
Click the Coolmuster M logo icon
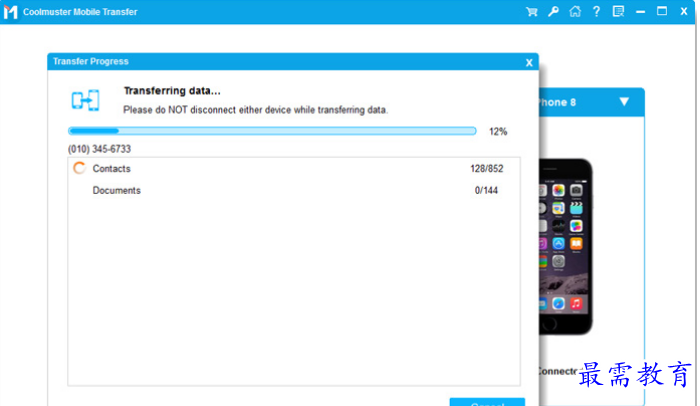tap(10, 12)
